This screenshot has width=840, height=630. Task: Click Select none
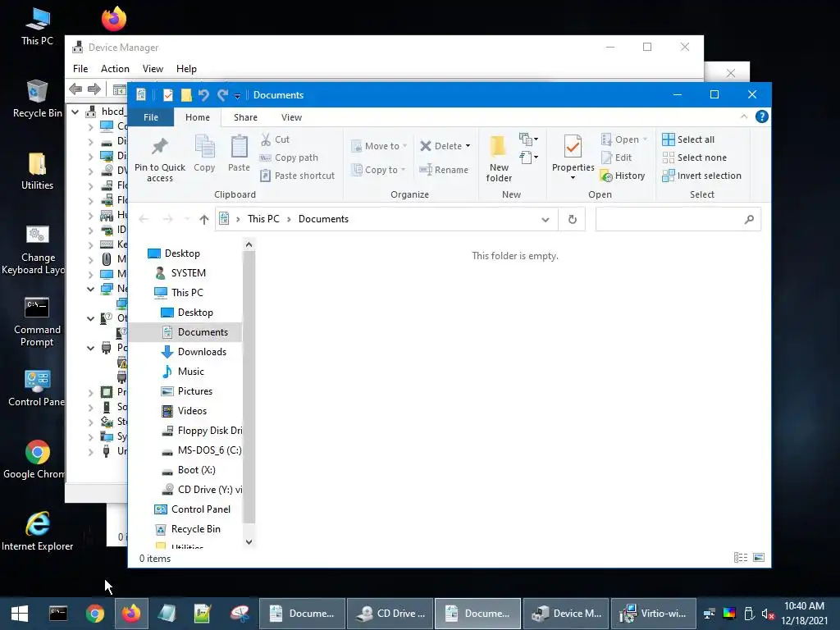click(695, 157)
